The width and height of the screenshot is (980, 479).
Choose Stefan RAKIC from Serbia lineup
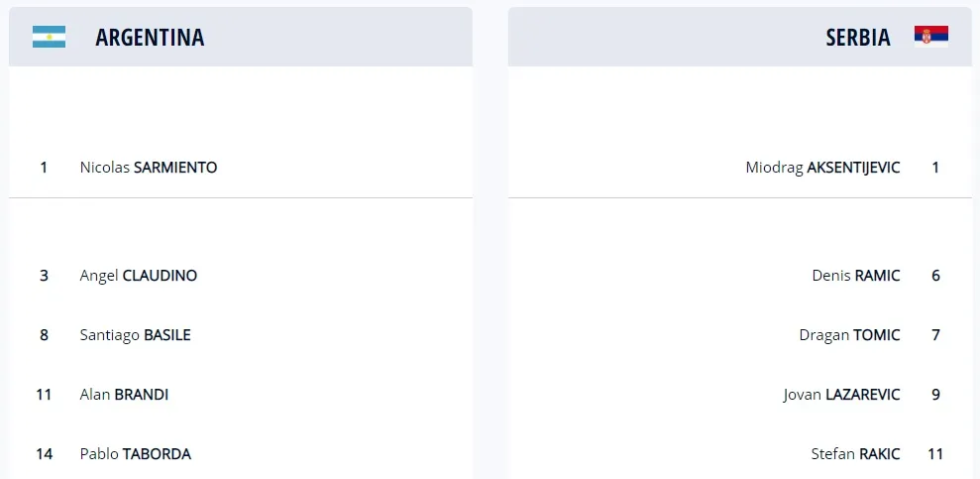[855, 454]
